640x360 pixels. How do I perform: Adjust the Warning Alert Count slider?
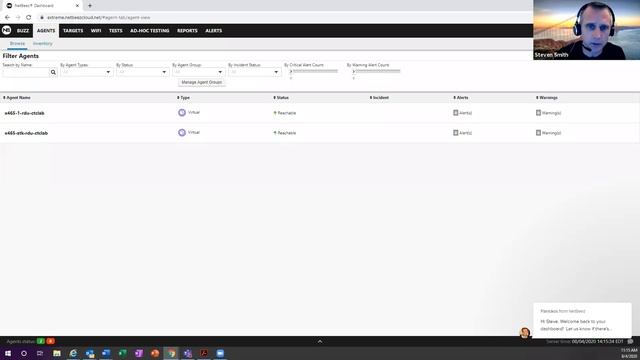pos(376,71)
